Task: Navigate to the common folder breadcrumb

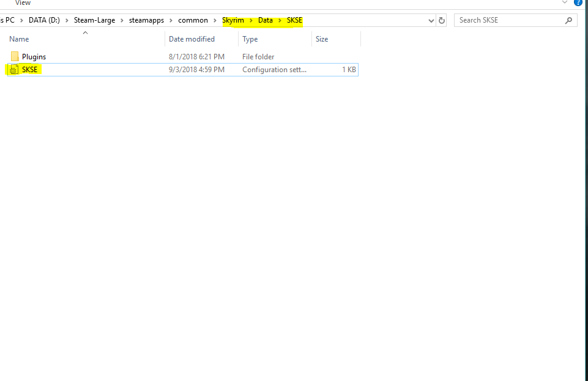Action: (x=193, y=20)
